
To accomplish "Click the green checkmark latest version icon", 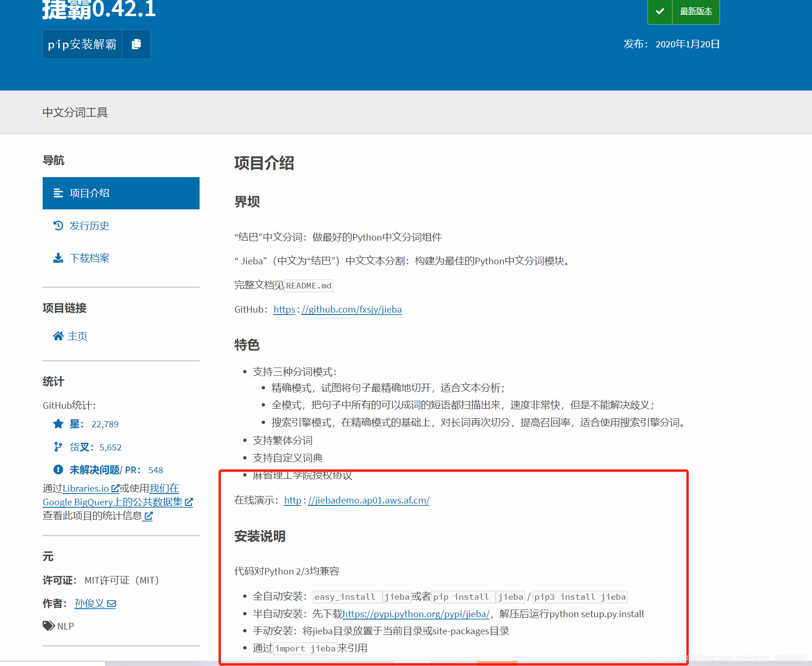I will (660, 11).
